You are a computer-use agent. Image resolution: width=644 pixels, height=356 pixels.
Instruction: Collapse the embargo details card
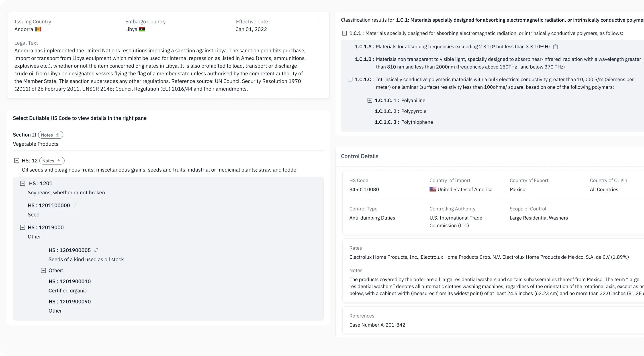click(x=318, y=22)
